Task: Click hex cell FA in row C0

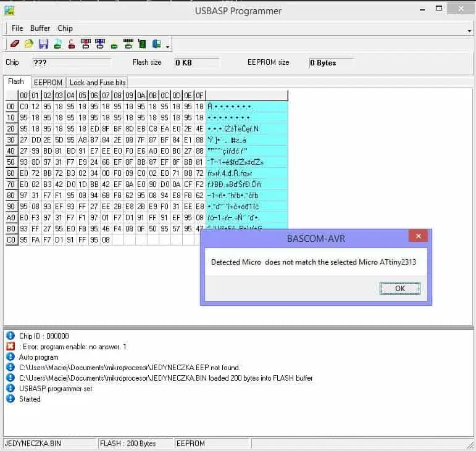Action: coord(36,240)
